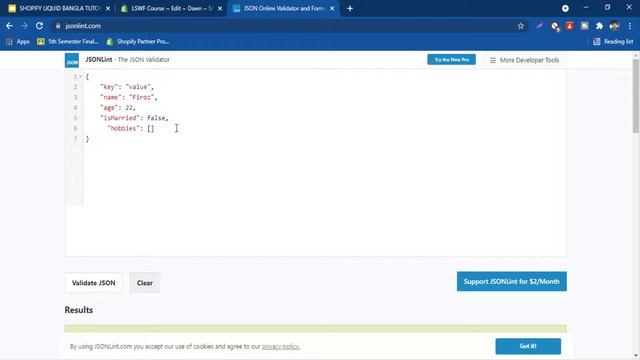The width and height of the screenshot is (640, 360).
Task: Click Support JSONLint for $2/Month
Action: point(511,282)
